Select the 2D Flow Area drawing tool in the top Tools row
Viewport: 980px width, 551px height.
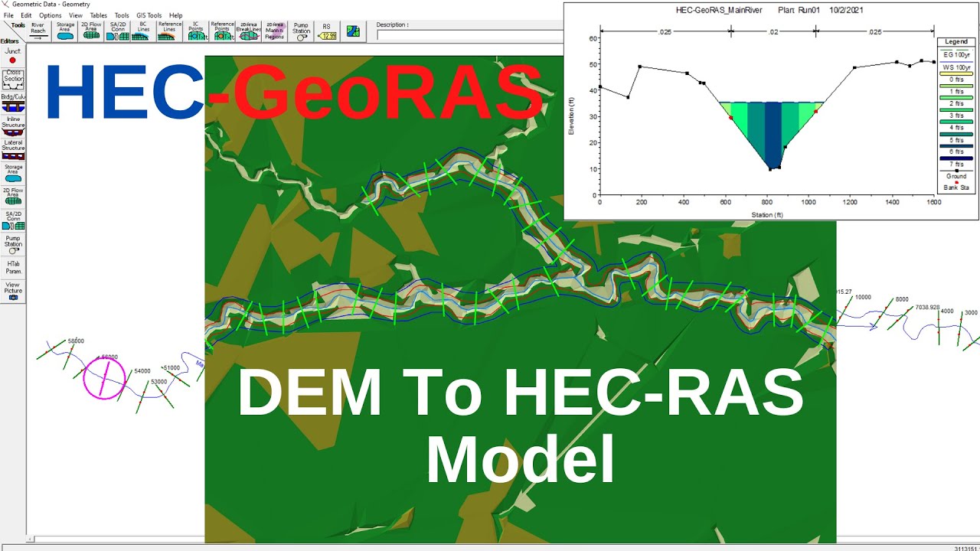[x=91, y=31]
